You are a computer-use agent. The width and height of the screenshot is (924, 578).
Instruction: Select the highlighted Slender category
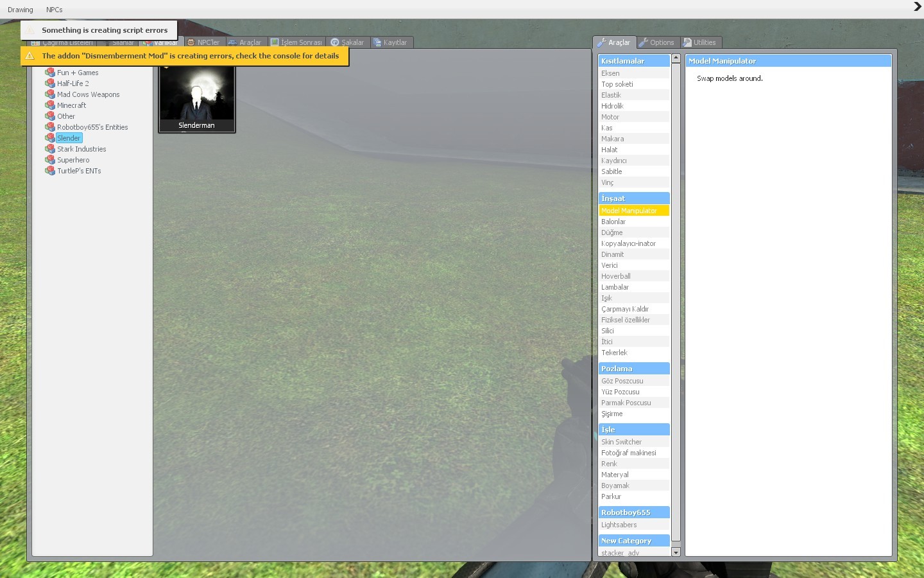coord(69,138)
